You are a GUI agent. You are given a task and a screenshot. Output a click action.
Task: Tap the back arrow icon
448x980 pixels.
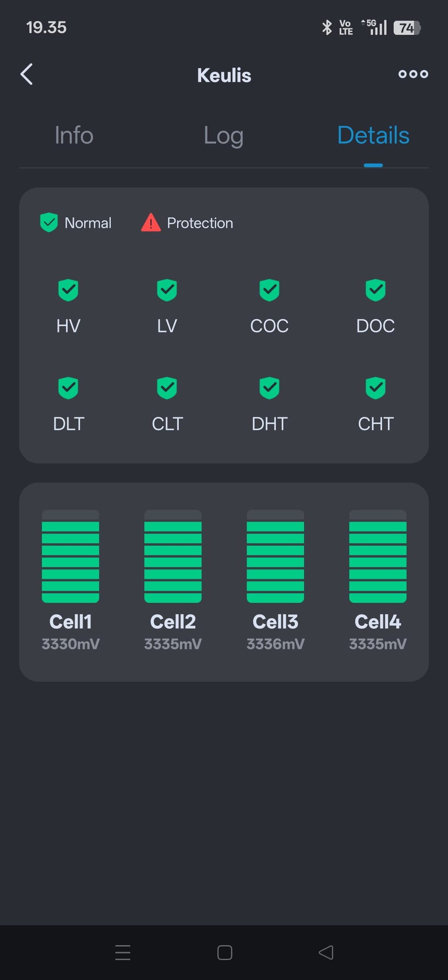click(27, 74)
